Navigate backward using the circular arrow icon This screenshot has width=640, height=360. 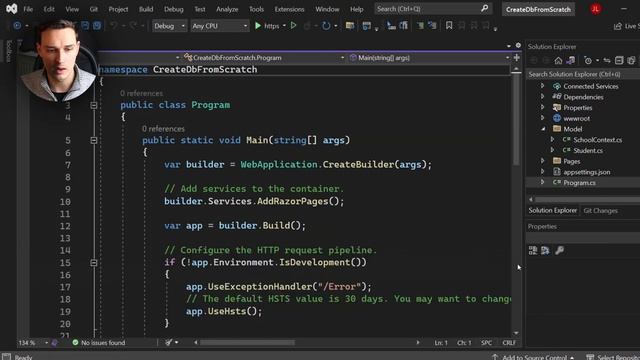[17, 26]
